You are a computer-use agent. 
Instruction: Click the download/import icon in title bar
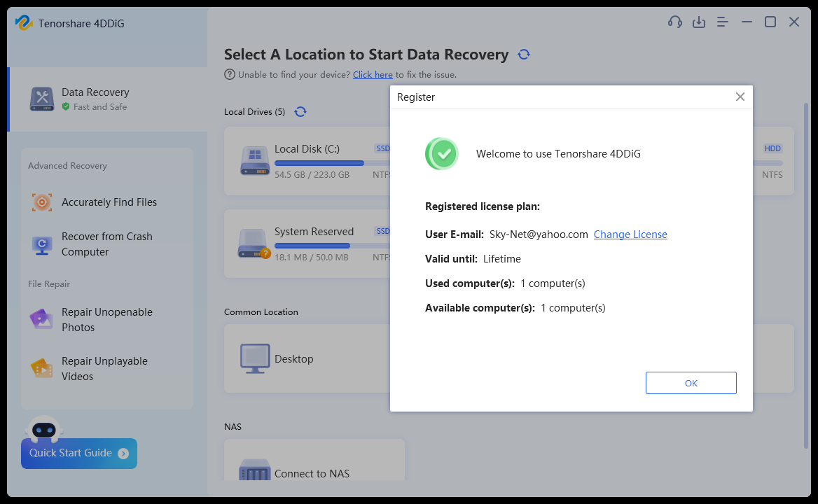click(698, 22)
